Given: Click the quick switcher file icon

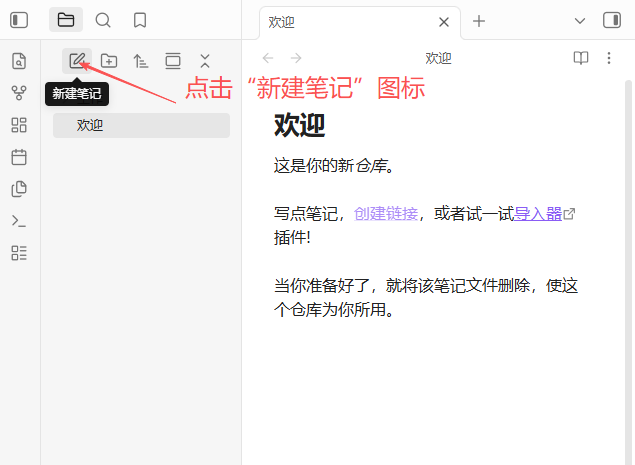Looking at the screenshot, I should (x=19, y=61).
